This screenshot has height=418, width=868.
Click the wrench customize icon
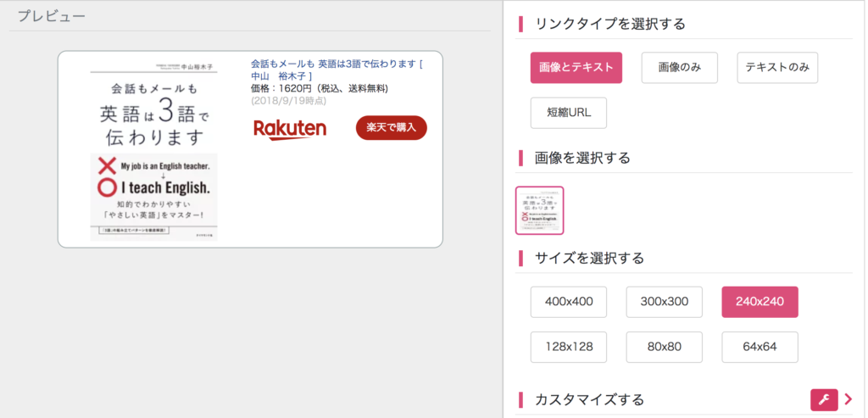[x=824, y=399]
